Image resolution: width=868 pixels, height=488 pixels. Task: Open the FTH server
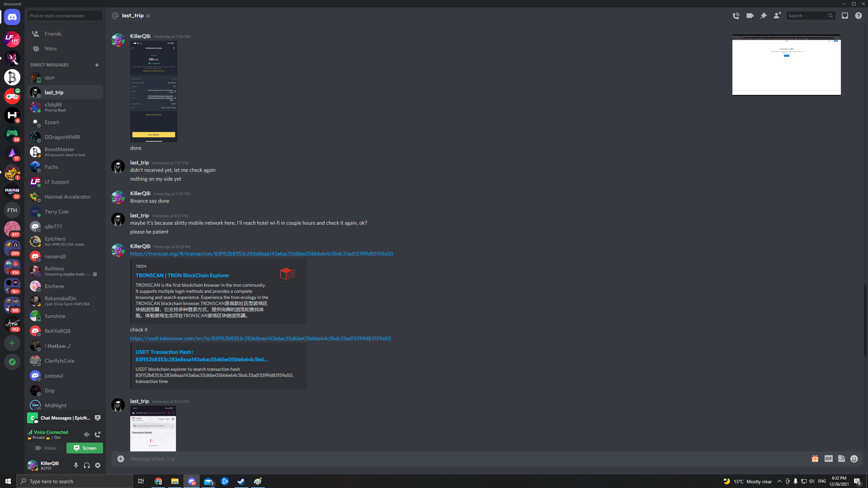tap(12, 210)
